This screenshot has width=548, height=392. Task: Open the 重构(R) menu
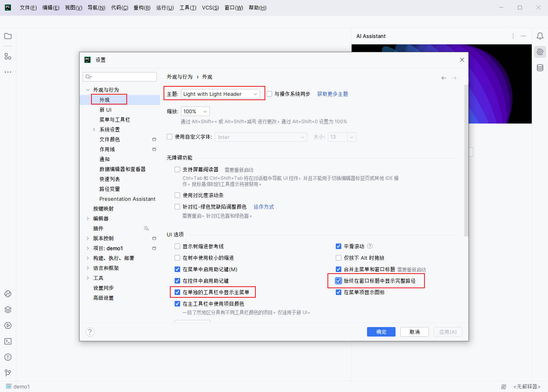click(x=142, y=8)
